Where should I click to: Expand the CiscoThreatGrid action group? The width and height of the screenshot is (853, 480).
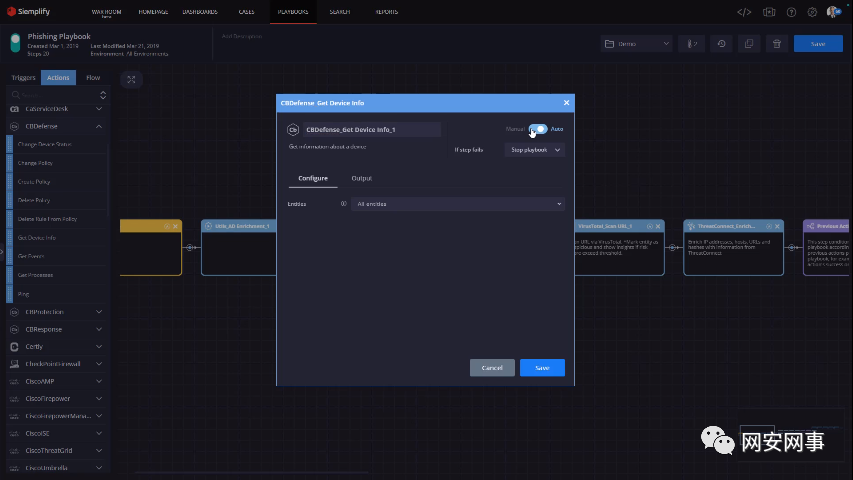[x=99, y=451]
